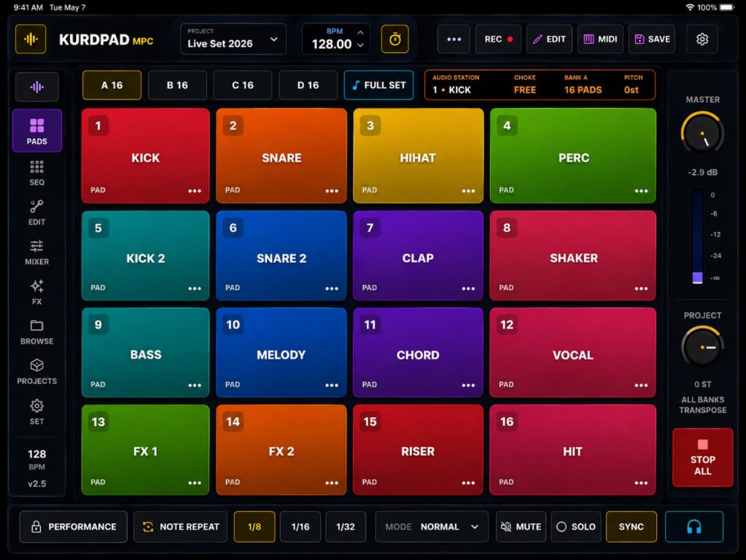746x560 pixels.
Task: Open the PADS sidebar section
Action: coord(37,131)
